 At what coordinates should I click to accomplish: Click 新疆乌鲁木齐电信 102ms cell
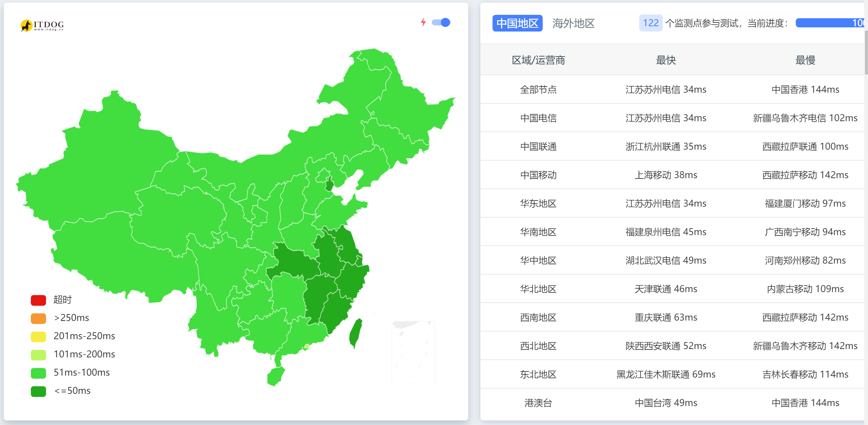[805, 118]
